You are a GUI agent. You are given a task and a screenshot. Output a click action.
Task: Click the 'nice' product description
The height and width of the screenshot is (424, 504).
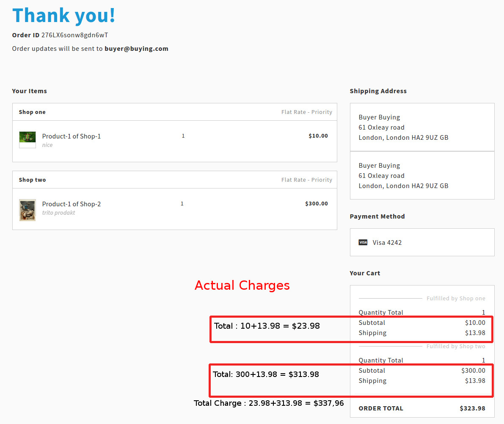coord(47,145)
